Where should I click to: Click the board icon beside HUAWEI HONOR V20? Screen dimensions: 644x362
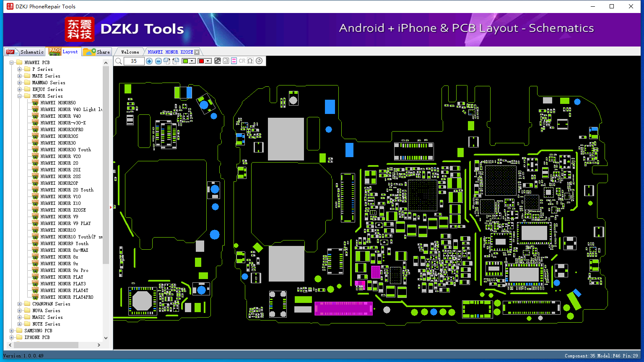point(35,156)
